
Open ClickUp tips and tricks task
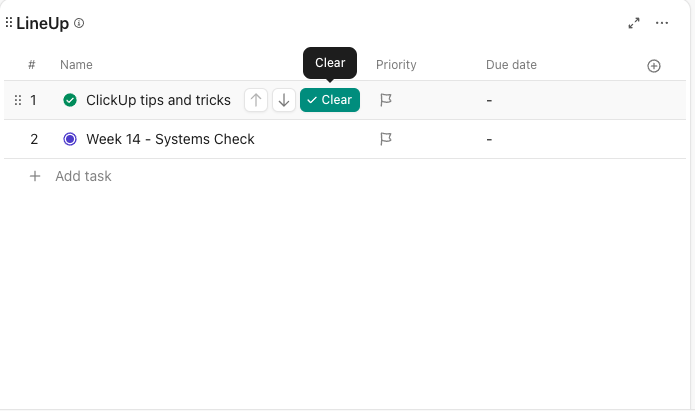click(158, 100)
